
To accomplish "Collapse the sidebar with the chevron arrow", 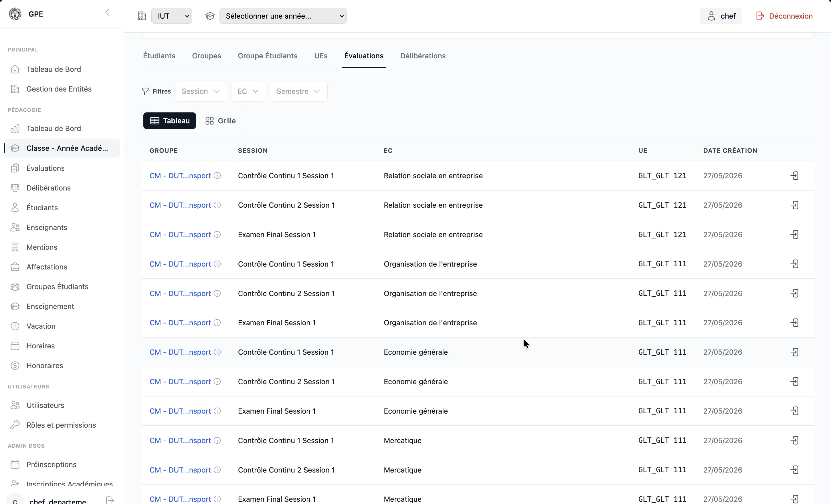I will (x=107, y=13).
